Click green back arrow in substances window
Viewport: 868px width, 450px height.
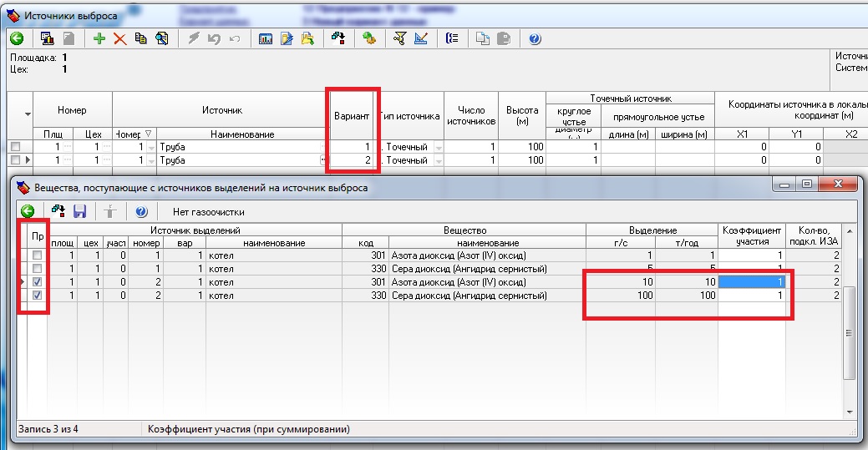pos(28,212)
